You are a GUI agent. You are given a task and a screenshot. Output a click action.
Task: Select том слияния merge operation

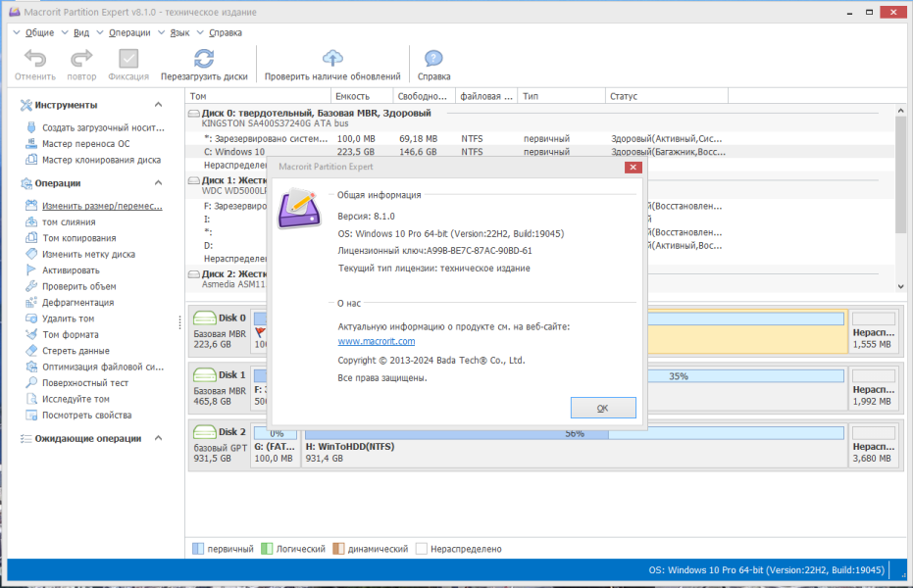61,222
